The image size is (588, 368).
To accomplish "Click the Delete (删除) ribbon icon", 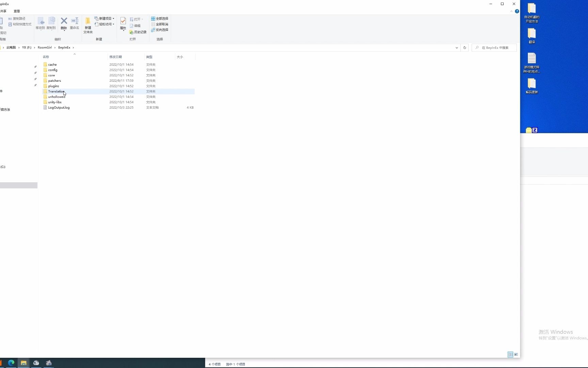I will click(x=64, y=24).
